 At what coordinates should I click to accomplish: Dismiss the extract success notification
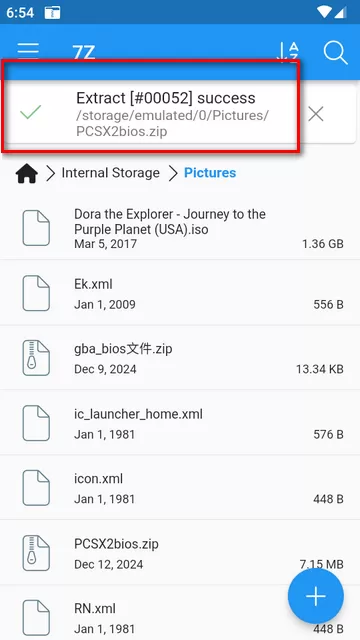pyautogui.click(x=316, y=114)
